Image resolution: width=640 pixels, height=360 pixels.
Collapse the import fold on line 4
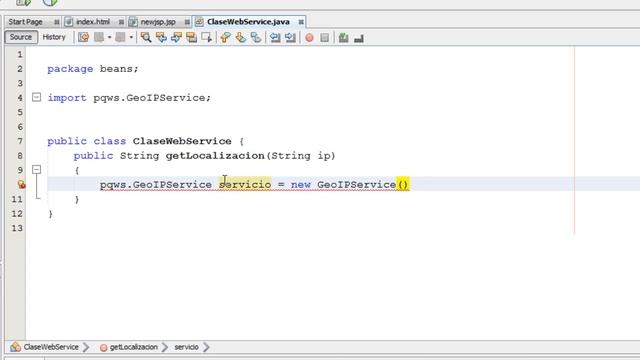36,97
